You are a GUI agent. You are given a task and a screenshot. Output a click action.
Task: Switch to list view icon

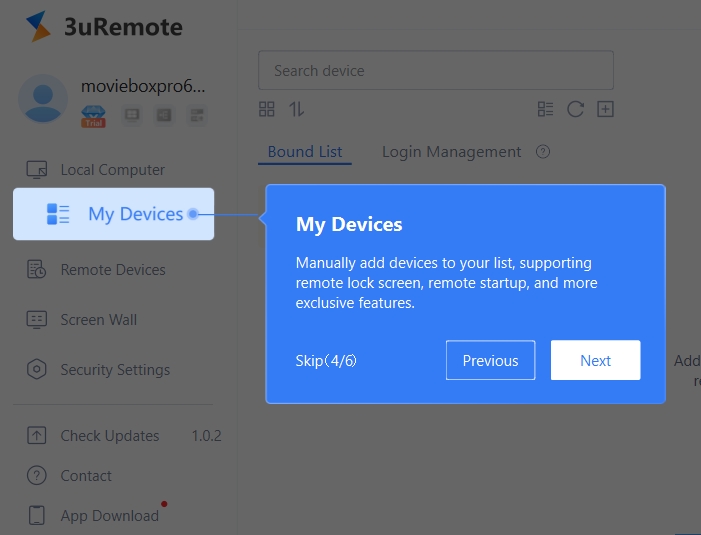545,109
